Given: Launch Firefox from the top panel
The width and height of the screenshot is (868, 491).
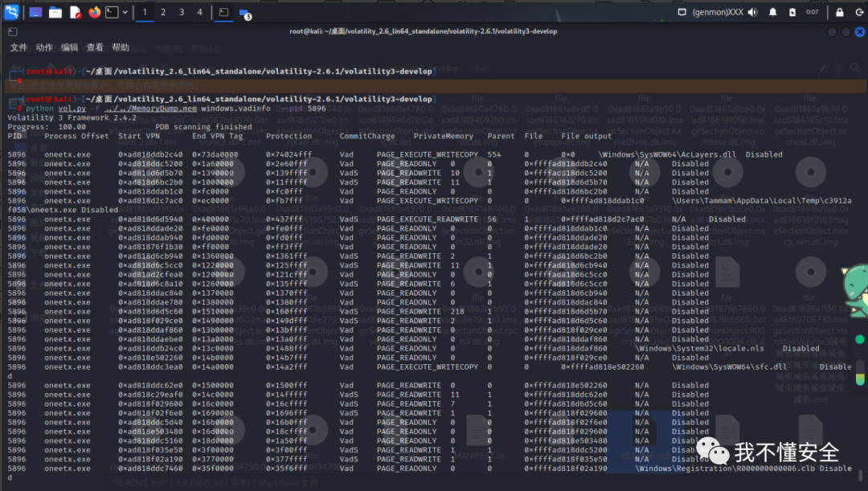Looking at the screenshot, I should click(94, 11).
